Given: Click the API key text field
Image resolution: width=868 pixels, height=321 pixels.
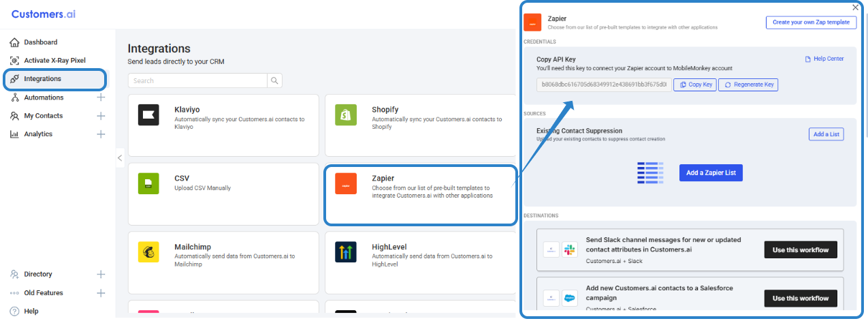Looking at the screenshot, I should (604, 85).
